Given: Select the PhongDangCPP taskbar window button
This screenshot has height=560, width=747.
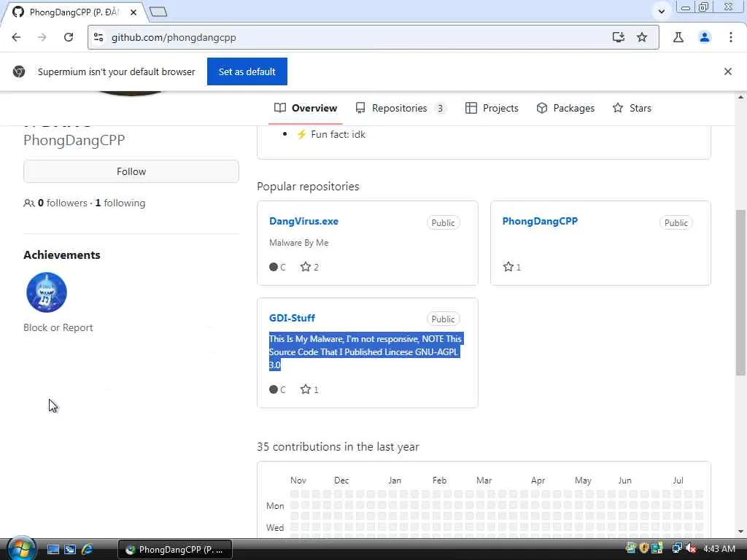Looking at the screenshot, I should pos(175,549).
